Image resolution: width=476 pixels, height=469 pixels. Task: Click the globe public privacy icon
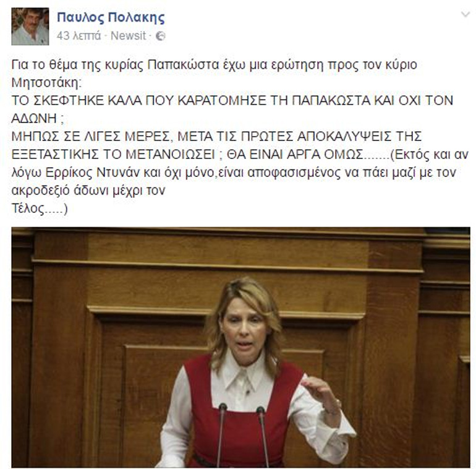160,36
